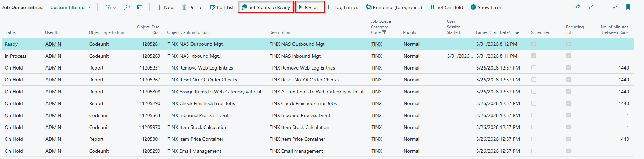The image size is (644, 159).
Task: Toggle Scheduled checkbox for TINX Item Price Container
Action: (534, 139)
